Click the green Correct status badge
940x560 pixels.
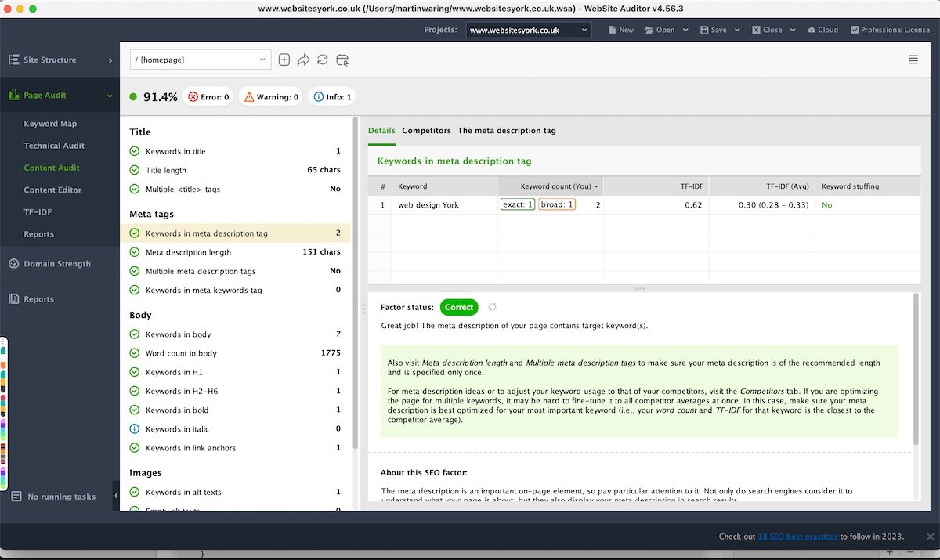[459, 307]
